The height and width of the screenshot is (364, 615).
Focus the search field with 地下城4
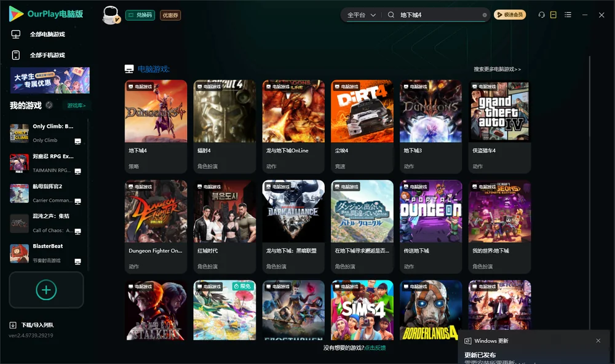pos(439,15)
